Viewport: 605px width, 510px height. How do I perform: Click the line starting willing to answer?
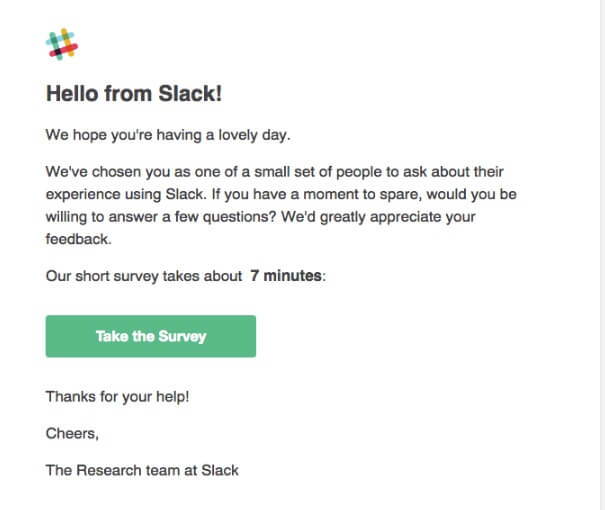260,217
